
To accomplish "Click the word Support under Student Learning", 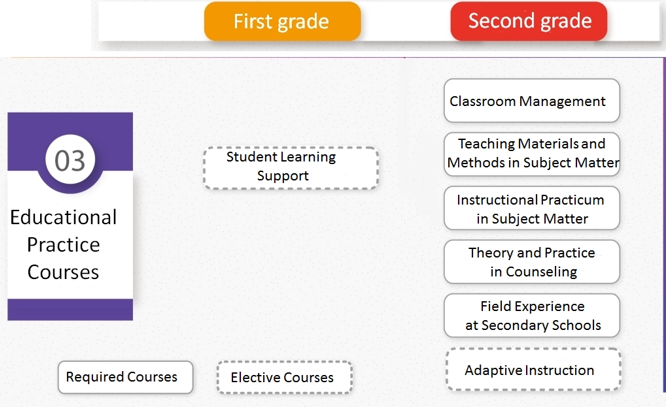I will tap(283, 176).
